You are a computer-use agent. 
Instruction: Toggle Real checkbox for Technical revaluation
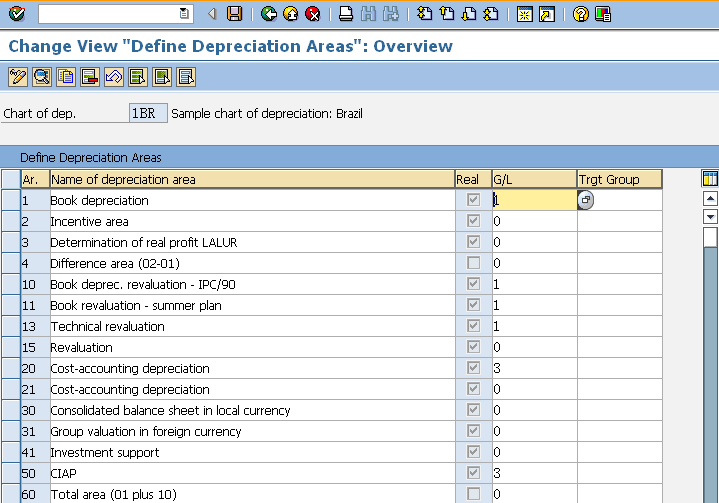pos(473,326)
